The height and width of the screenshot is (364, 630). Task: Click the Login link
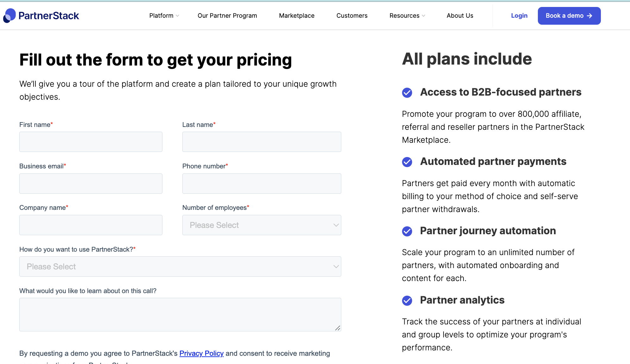coord(519,16)
